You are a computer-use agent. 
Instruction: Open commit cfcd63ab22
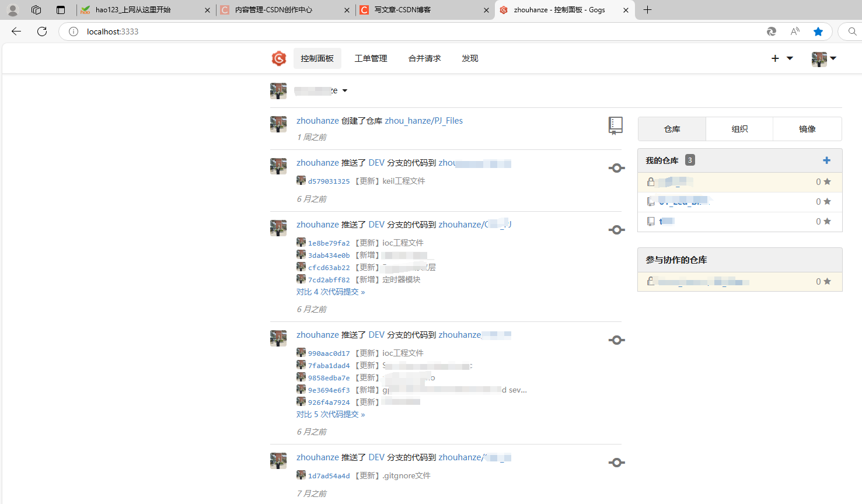329,268
